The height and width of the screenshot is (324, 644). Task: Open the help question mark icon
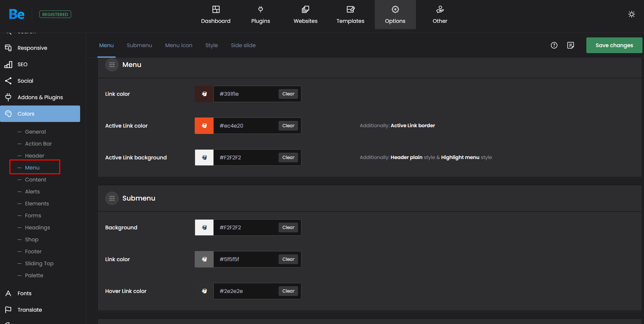point(554,45)
